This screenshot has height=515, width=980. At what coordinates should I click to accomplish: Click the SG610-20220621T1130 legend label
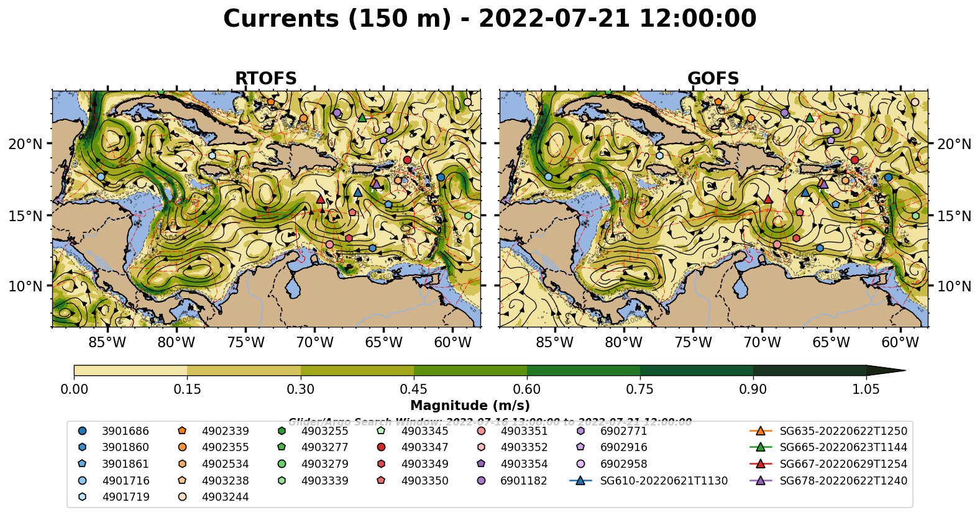coord(664,480)
